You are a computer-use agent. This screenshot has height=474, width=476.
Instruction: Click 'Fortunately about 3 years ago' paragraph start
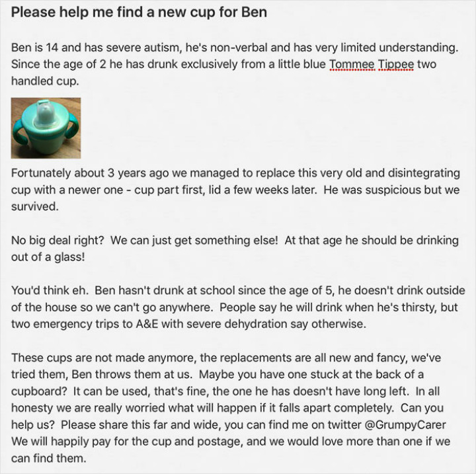click(90, 173)
